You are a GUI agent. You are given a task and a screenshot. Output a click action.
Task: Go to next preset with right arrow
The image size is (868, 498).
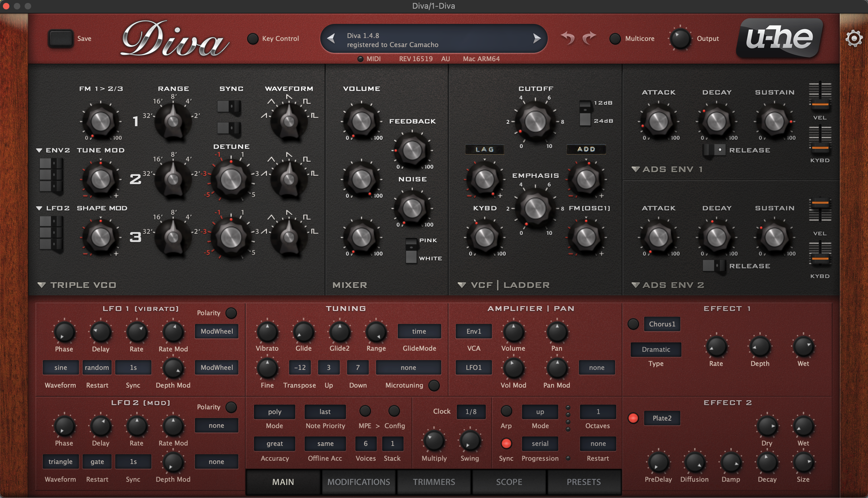click(x=537, y=38)
